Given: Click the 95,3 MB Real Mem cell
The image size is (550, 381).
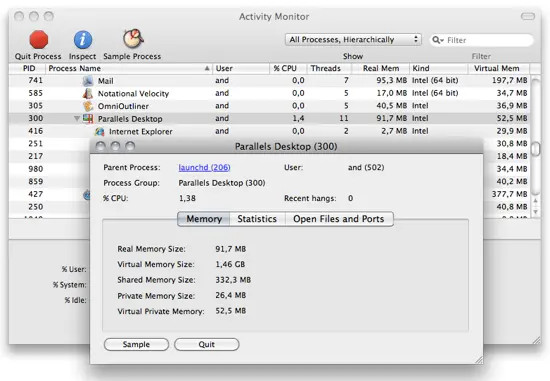Looking at the screenshot, I should [x=391, y=80].
